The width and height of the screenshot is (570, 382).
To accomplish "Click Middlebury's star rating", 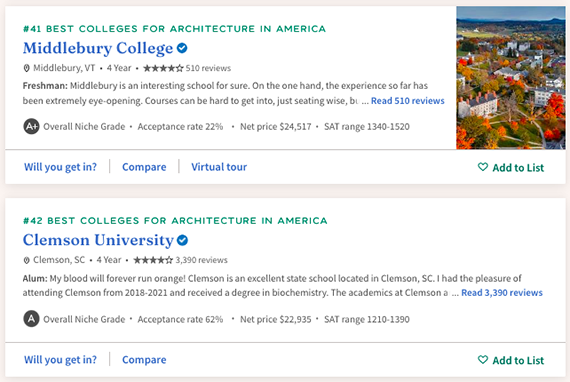I will [163, 68].
